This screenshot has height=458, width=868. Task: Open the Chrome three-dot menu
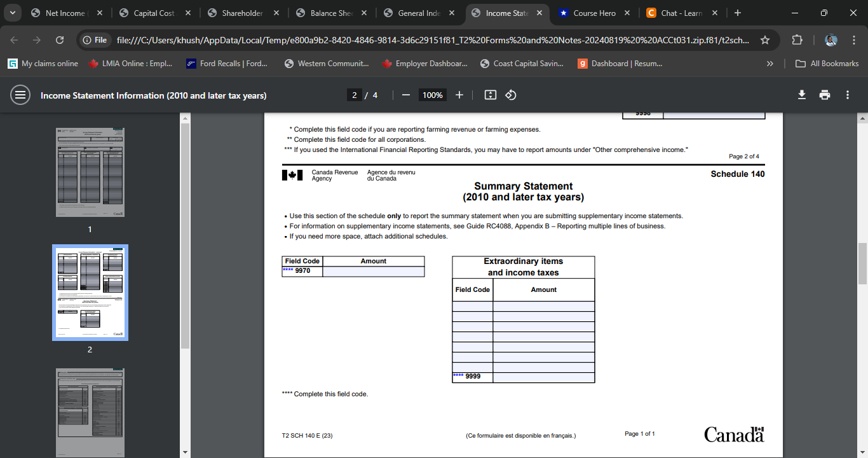pos(854,39)
